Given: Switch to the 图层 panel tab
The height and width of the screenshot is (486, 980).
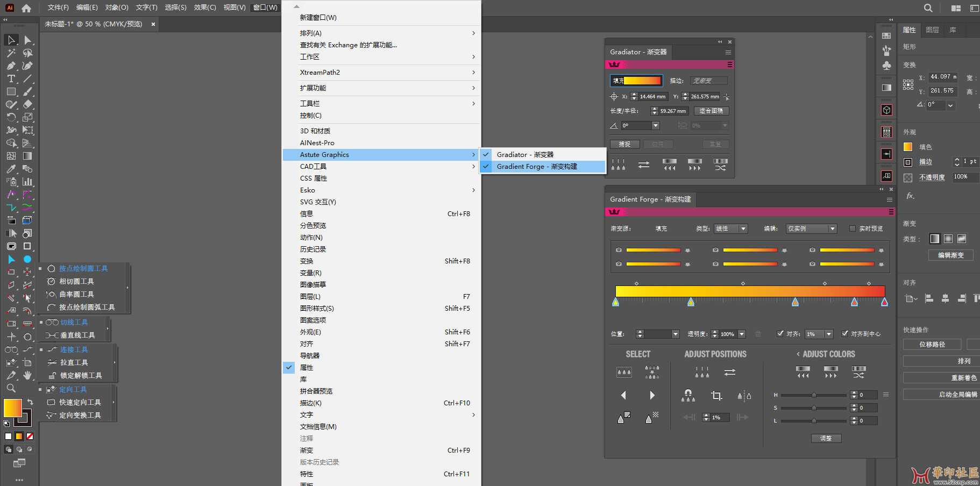Looking at the screenshot, I should pos(933,30).
